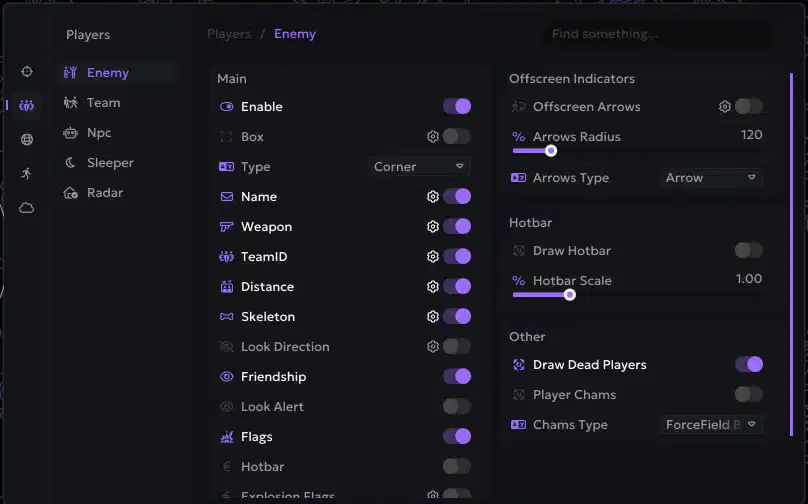
Task: Click the gear icon next to Weapon
Action: click(x=433, y=227)
